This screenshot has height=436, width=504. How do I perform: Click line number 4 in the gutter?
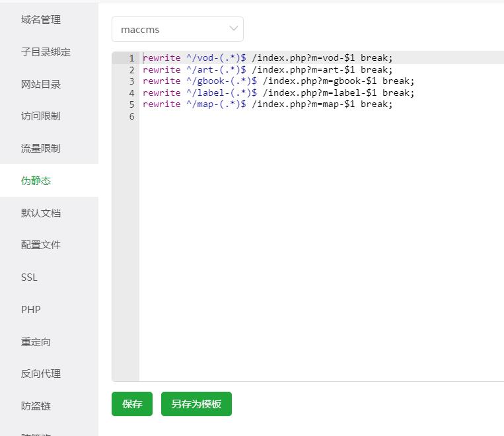click(x=132, y=93)
